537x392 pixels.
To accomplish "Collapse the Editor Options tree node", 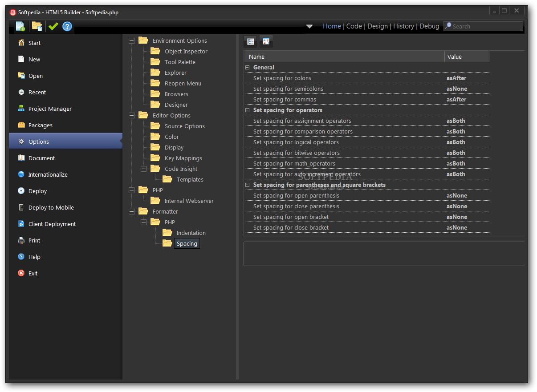I will click(x=131, y=116).
